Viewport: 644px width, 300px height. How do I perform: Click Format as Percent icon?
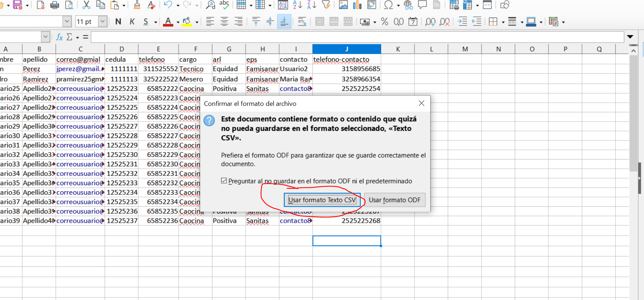pyautogui.click(x=385, y=22)
